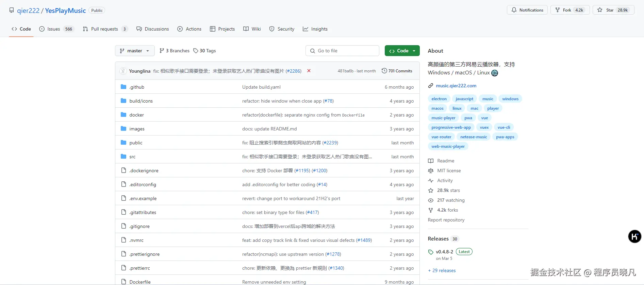Viewport: 644px width, 285px height.
Task: Switch to the Actions tab
Action: click(189, 29)
